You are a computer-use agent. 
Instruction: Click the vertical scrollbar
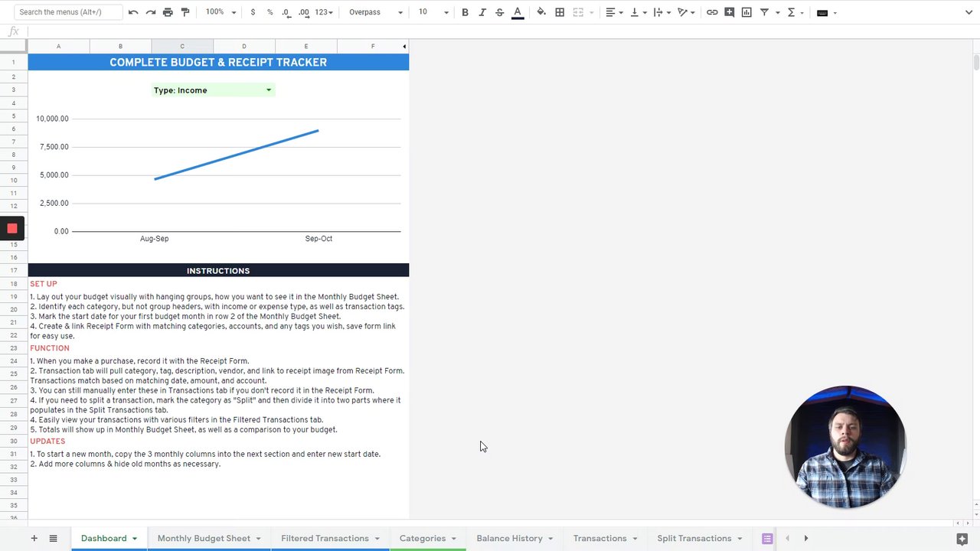[x=975, y=63]
